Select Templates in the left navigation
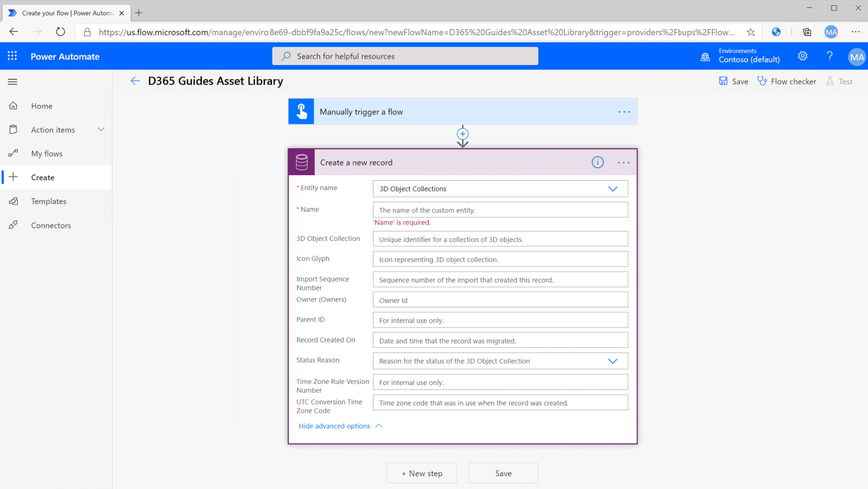Image resolution: width=868 pixels, height=489 pixels. click(x=48, y=201)
